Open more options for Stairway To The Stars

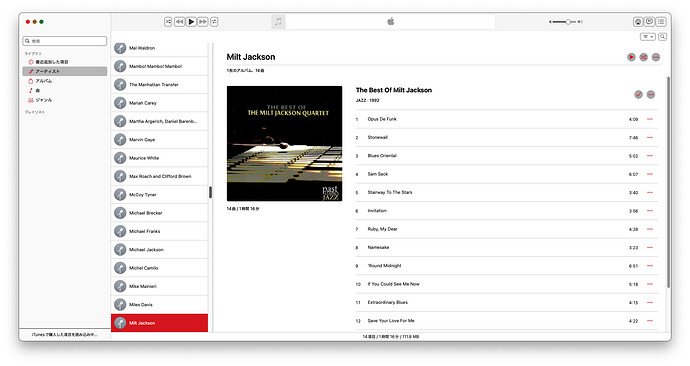pos(650,193)
